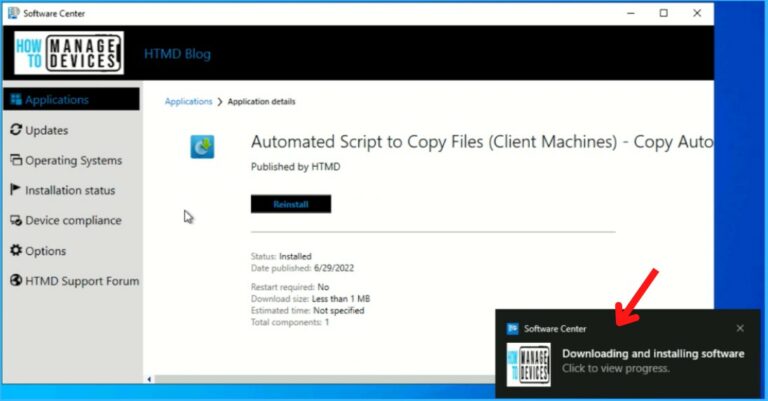Image resolution: width=768 pixels, height=401 pixels.
Task: Click the Software Center title bar icon
Action: 14,13
